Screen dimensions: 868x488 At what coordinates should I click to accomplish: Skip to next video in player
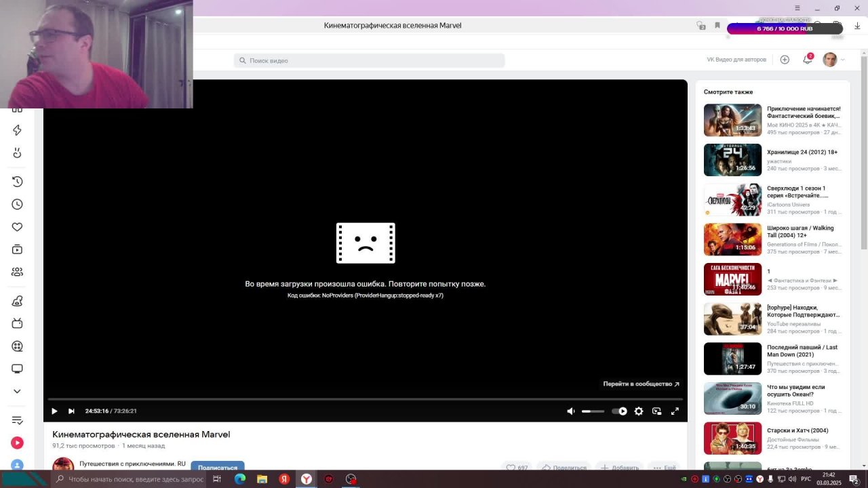click(x=71, y=411)
